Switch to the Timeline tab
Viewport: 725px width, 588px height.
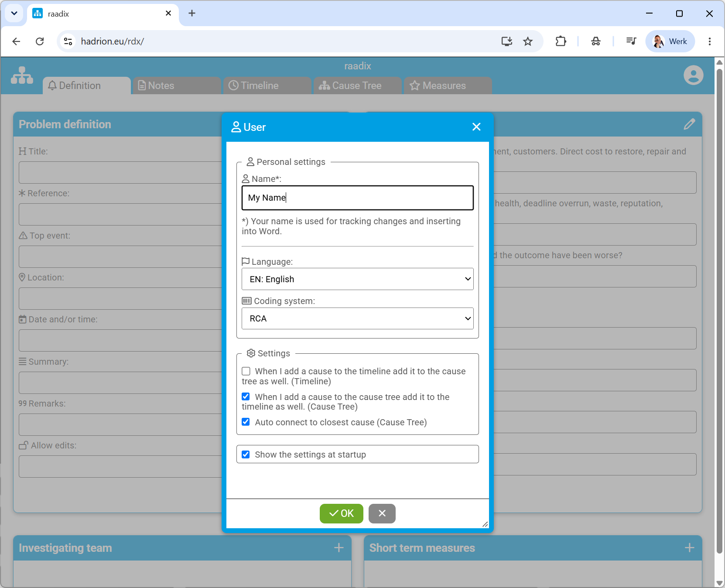coord(267,85)
